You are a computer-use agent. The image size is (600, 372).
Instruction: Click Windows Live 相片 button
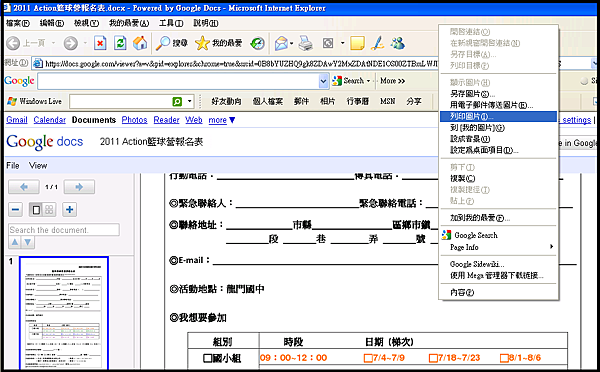coord(328,101)
